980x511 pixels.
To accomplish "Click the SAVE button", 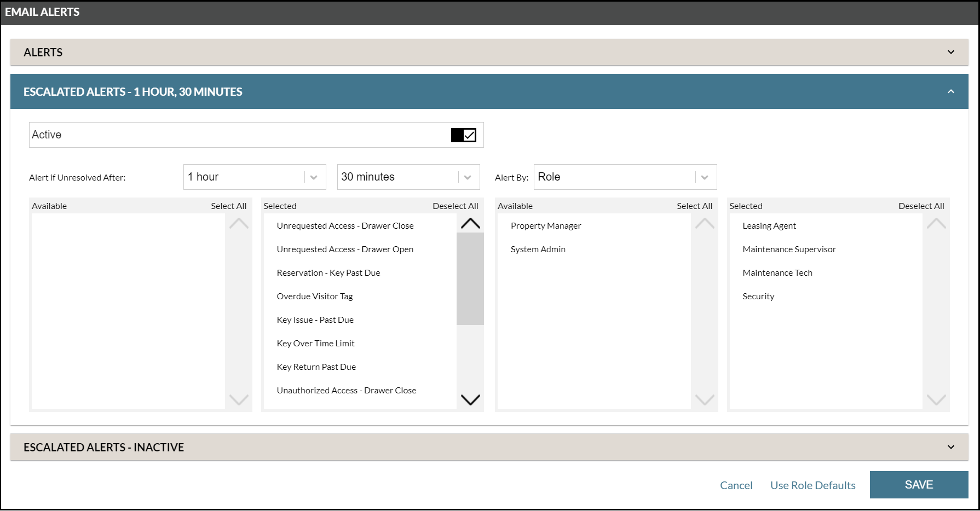I will tap(919, 485).
